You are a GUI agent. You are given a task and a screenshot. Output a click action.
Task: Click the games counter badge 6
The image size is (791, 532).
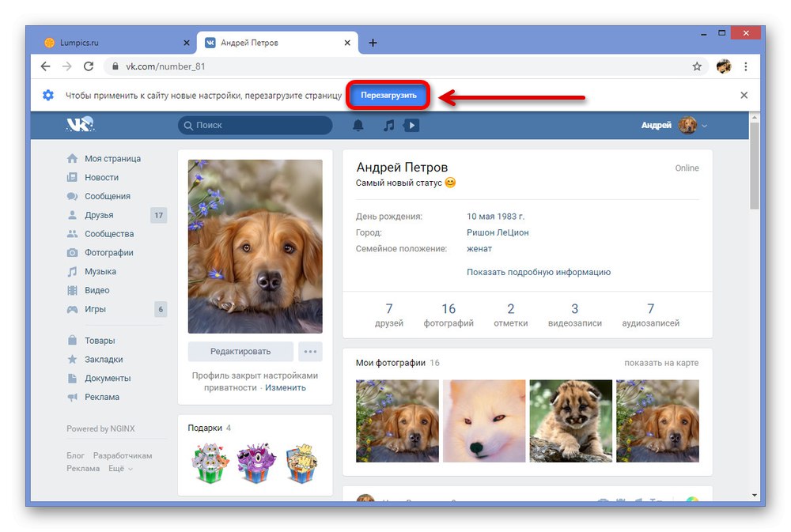pyautogui.click(x=161, y=309)
